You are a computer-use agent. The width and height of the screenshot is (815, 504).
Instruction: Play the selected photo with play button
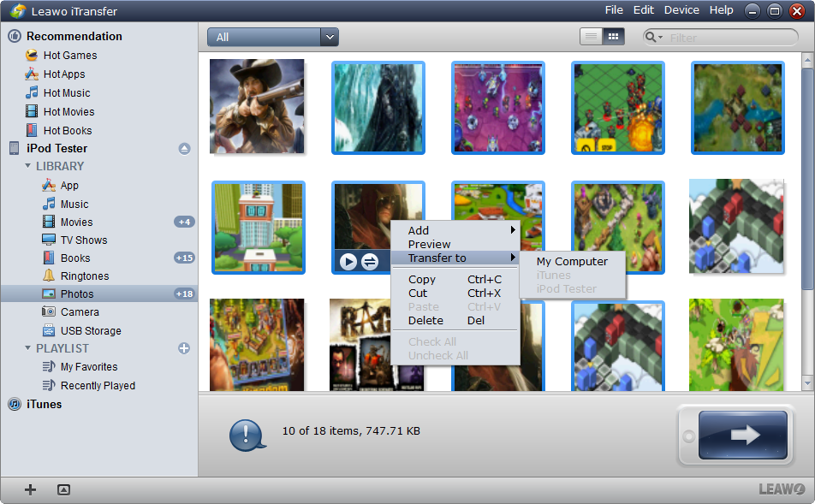coord(348,261)
